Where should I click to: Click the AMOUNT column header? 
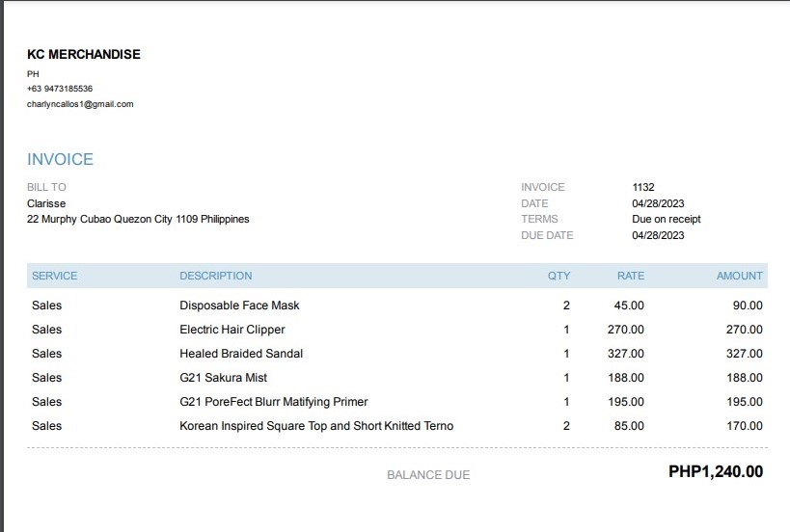(x=739, y=276)
